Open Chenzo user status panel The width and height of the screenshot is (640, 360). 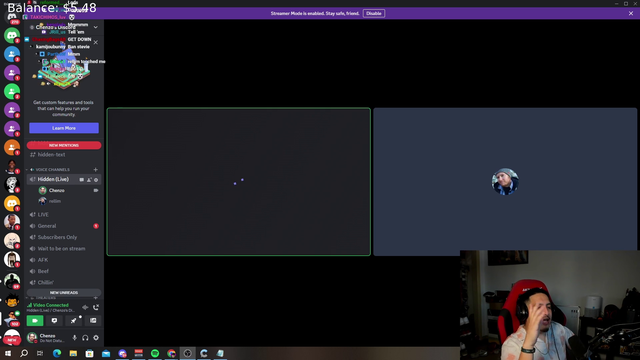47,338
